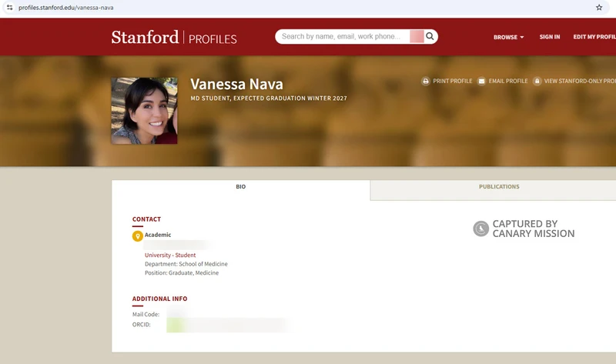Switch to the Publications tab
This screenshot has height=364, width=616.
tap(499, 187)
